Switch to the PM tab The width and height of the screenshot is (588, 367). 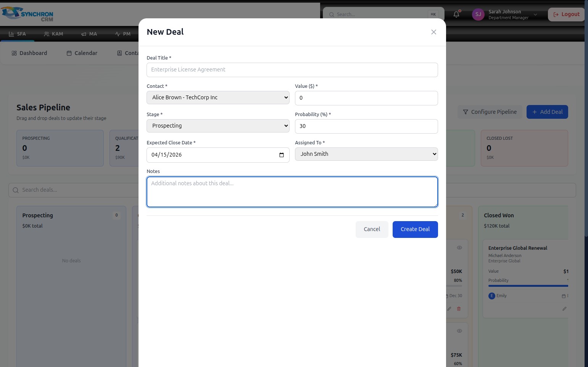[x=122, y=34]
